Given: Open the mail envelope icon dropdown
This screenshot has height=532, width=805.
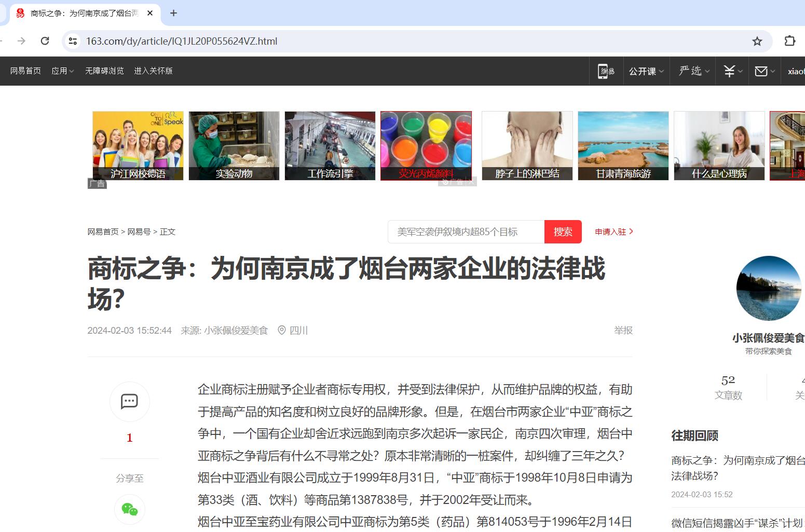Looking at the screenshot, I should (765, 71).
